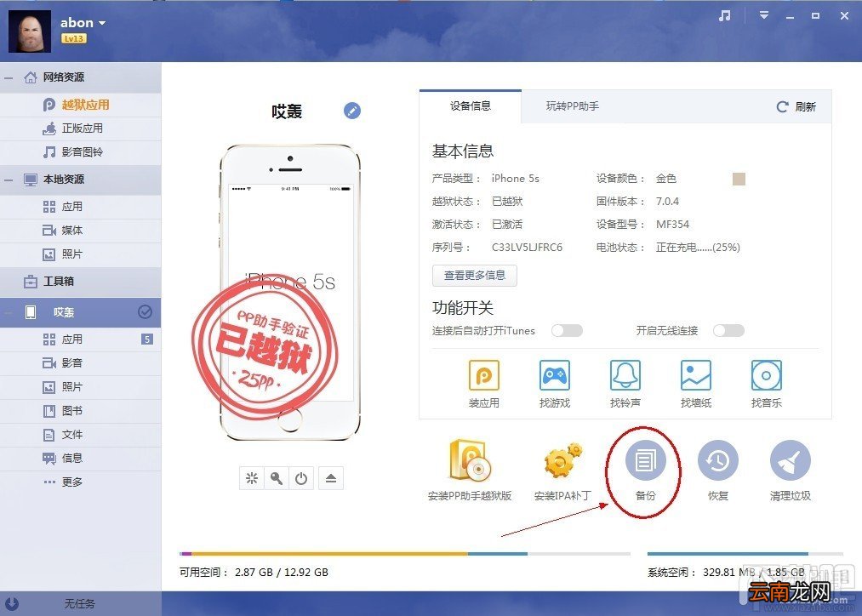The image size is (862, 616).
Task: Open local 应用 under 本地资源
Action: pyautogui.click(x=80, y=207)
